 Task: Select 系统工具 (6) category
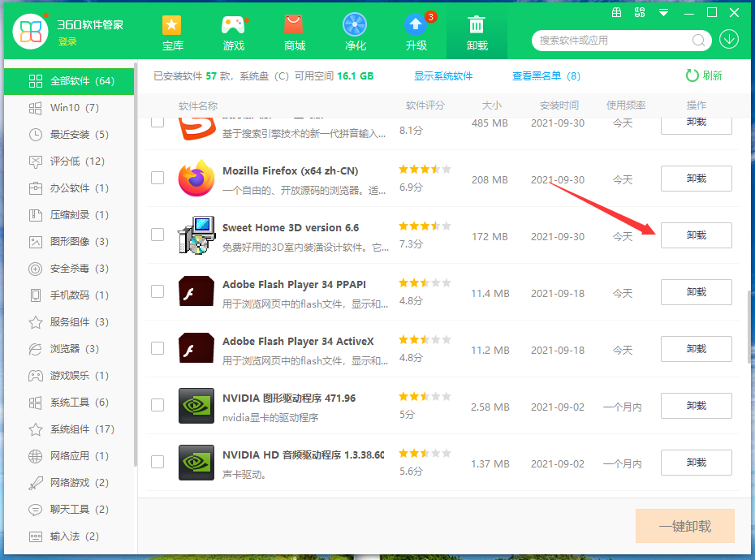(69, 403)
